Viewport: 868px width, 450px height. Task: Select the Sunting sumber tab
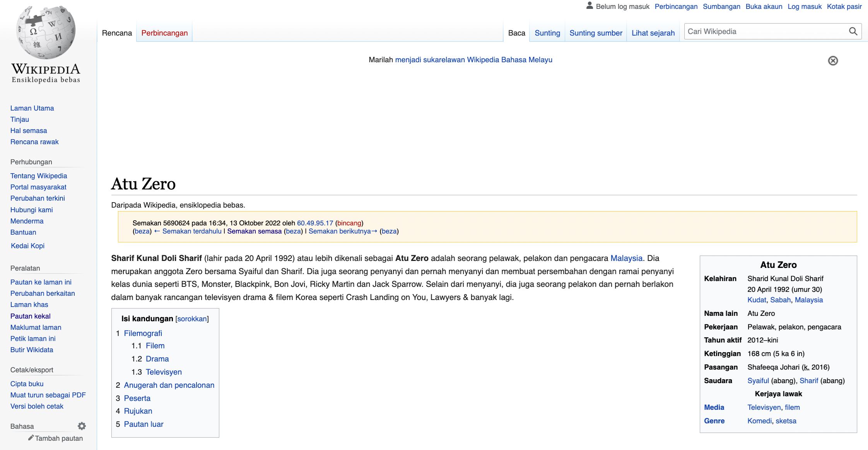595,33
